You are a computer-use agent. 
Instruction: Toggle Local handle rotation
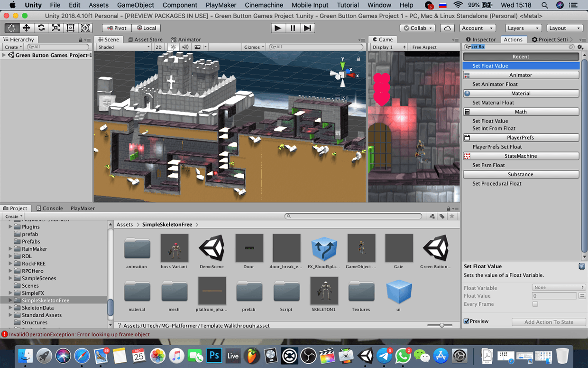pos(146,28)
